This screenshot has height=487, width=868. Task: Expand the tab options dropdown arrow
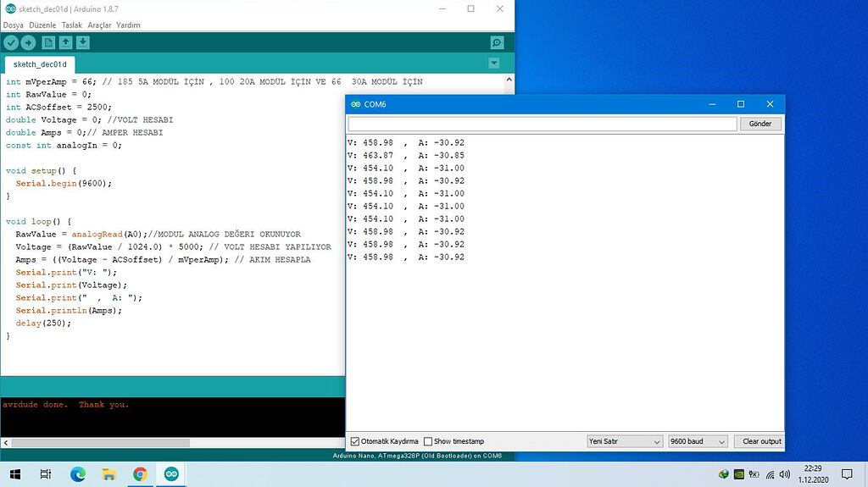[x=494, y=63]
